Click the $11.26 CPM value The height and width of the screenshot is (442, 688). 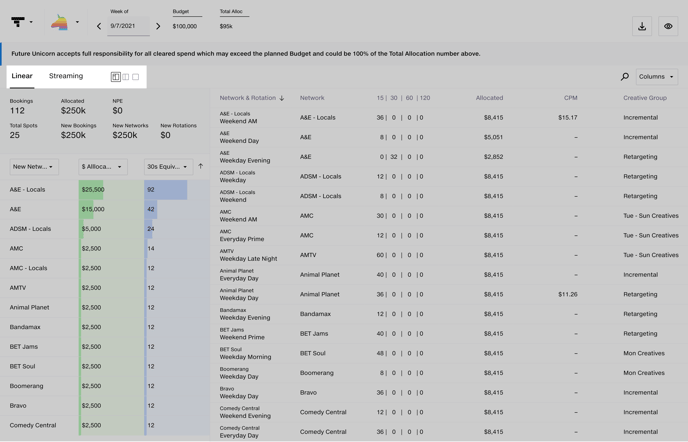(568, 295)
